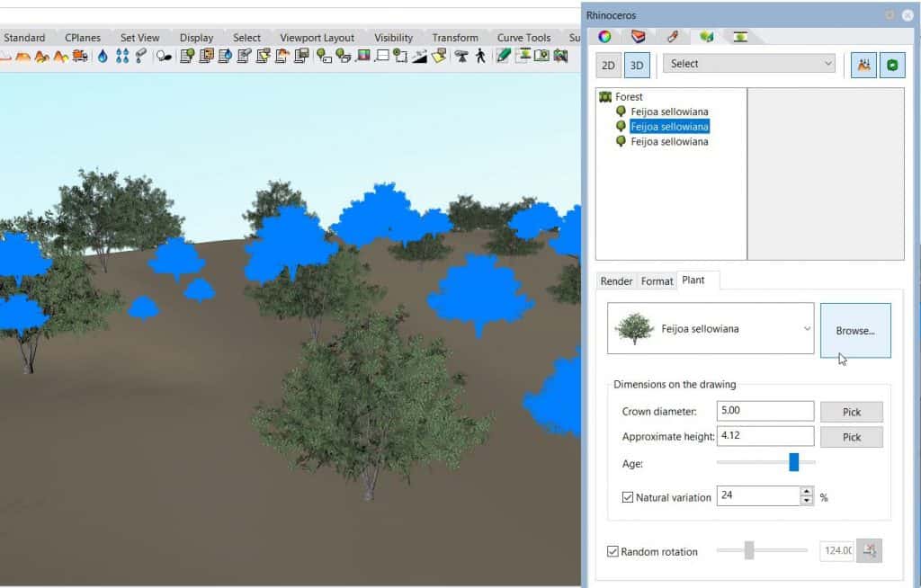Click the pipe sprinkler icon in toolbar
This screenshot has height=588, width=921.
141,56
